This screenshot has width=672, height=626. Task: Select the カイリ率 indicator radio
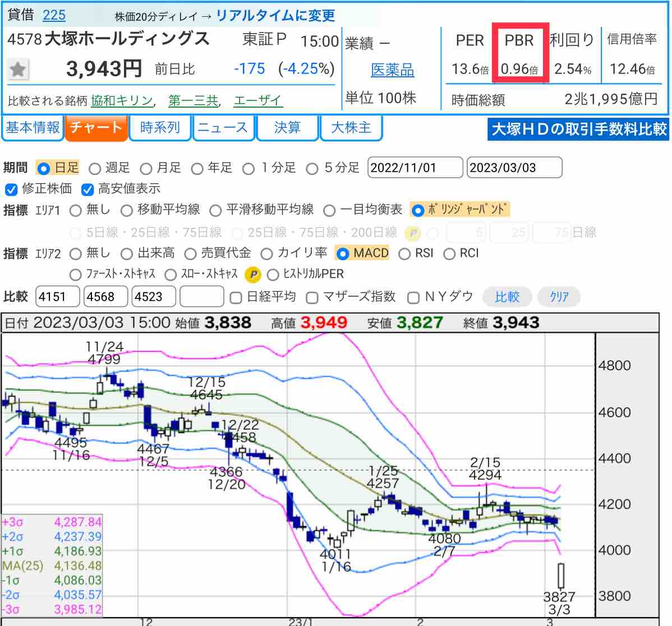click(x=266, y=254)
